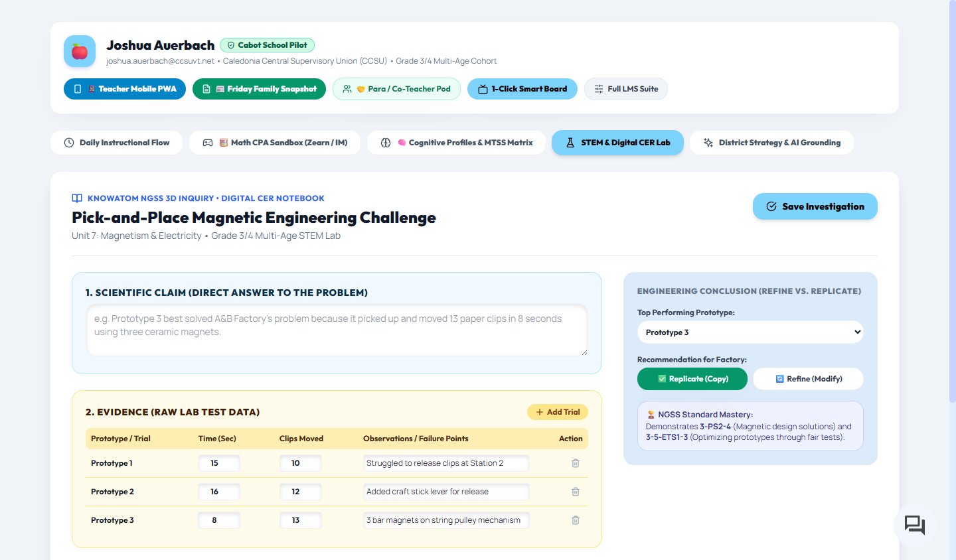956x560 pixels.
Task: Open District Strategy & AI Grounding tab
Action: coord(771,143)
